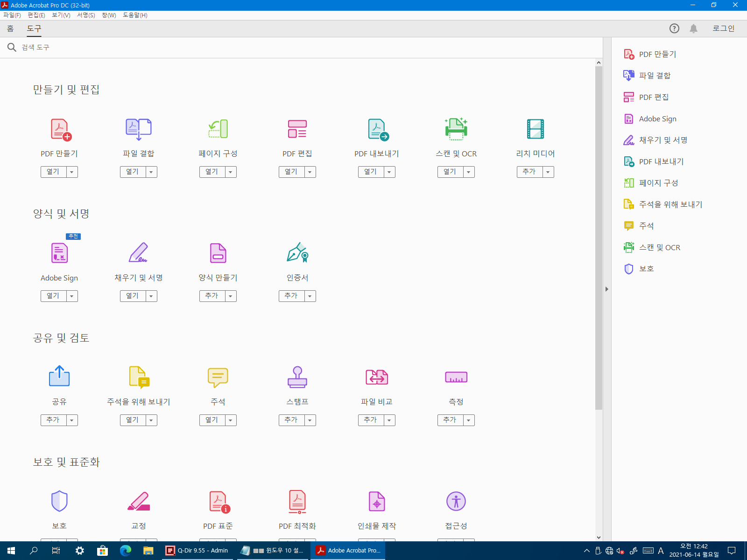Image resolution: width=747 pixels, height=560 pixels.
Task: Click 열기 button under PDF 편집
Action: coord(291,172)
